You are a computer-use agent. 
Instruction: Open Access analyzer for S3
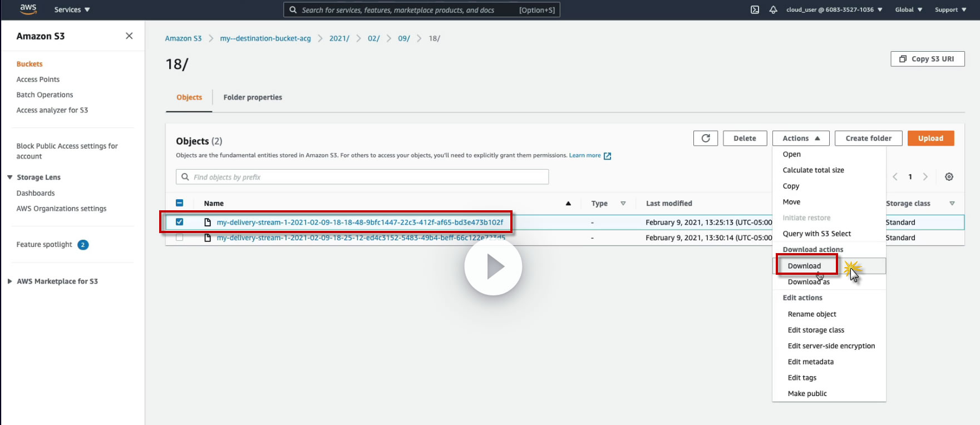click(x=52, y=110)
